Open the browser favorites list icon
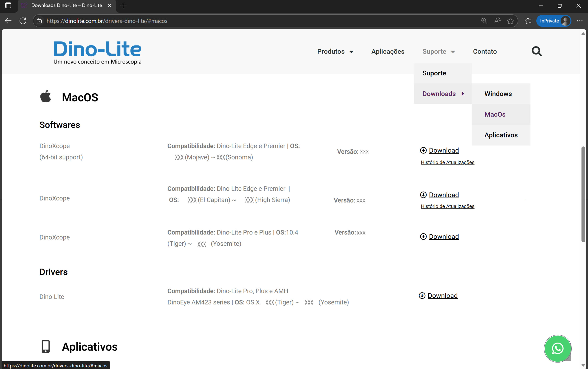 click(528, 21)
